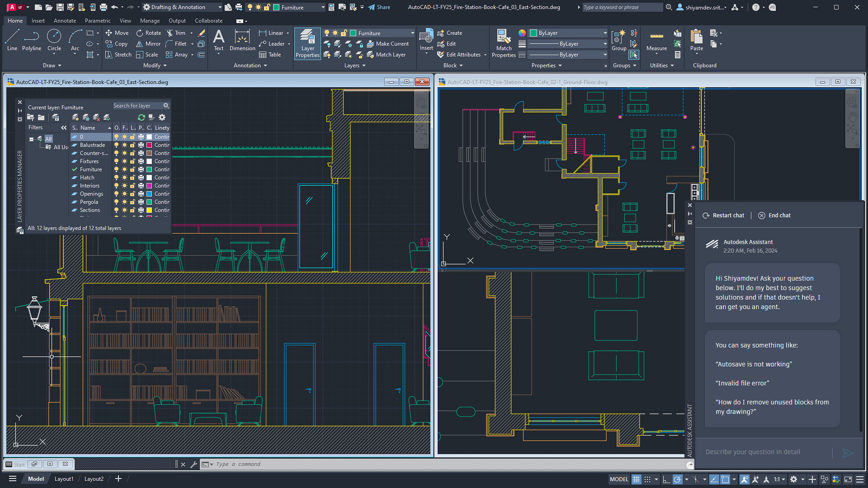This screenshot has height=488, width=868.
Task: Switch to the Layout1 tab
Action: 64,479
